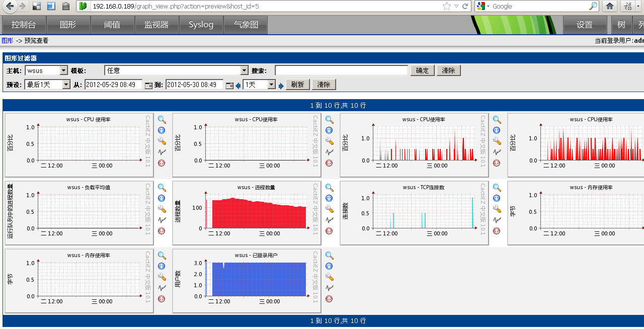
Task: Open the wsus - 进程数量 graph image
Action: (x=247, y=213)
